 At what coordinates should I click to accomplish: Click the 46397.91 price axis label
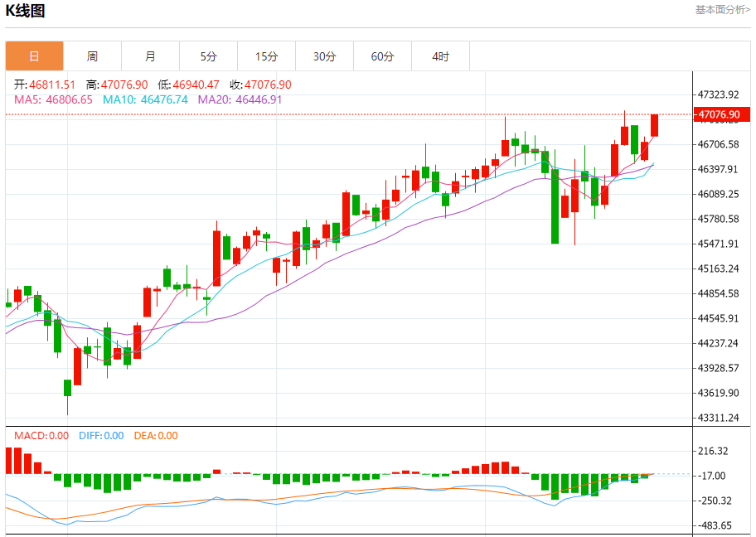coord(719,169)
